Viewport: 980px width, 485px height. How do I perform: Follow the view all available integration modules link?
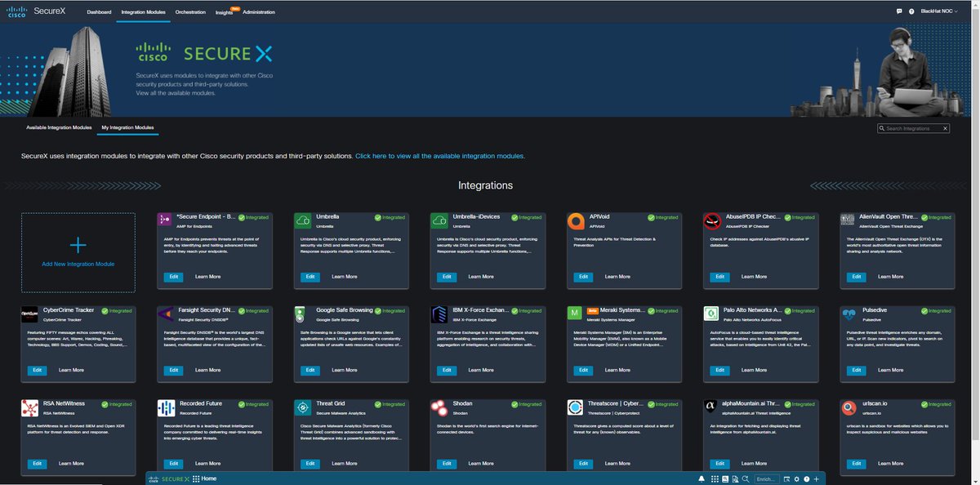[439, 155]
